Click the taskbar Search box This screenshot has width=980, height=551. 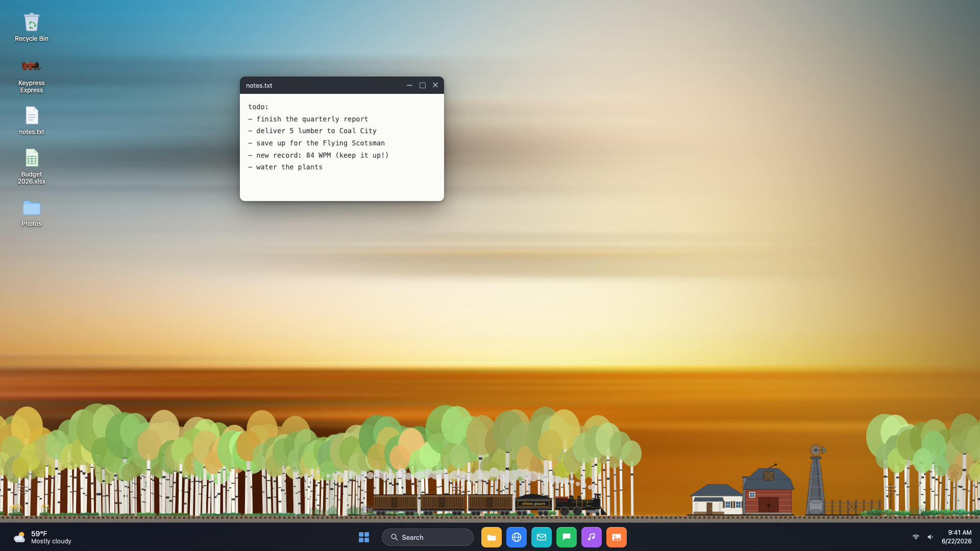(x=428, y=537)
